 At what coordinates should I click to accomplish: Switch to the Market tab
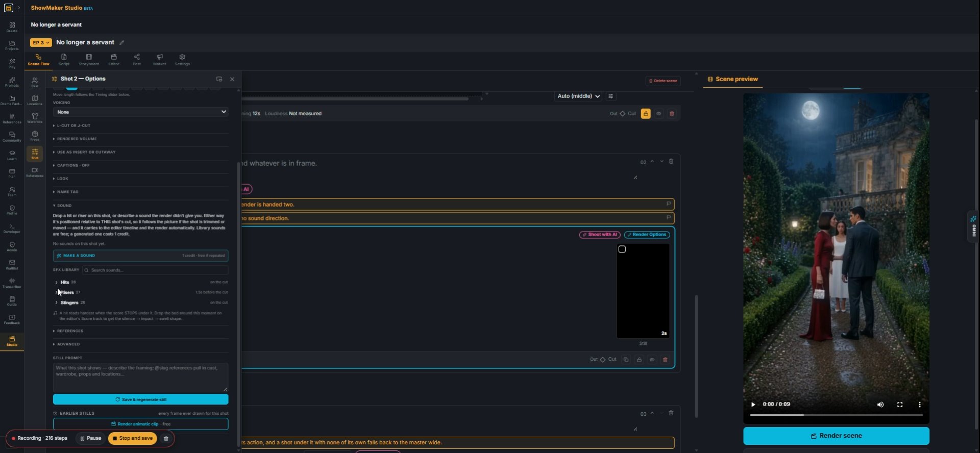[160, 60]
